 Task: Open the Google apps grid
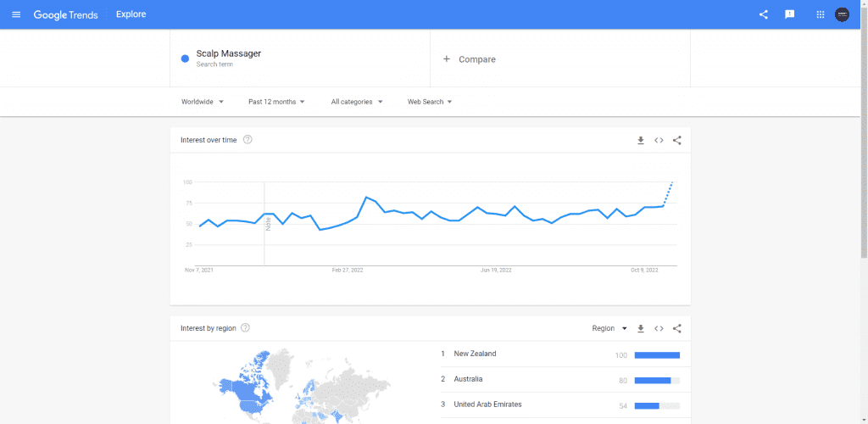820,14
